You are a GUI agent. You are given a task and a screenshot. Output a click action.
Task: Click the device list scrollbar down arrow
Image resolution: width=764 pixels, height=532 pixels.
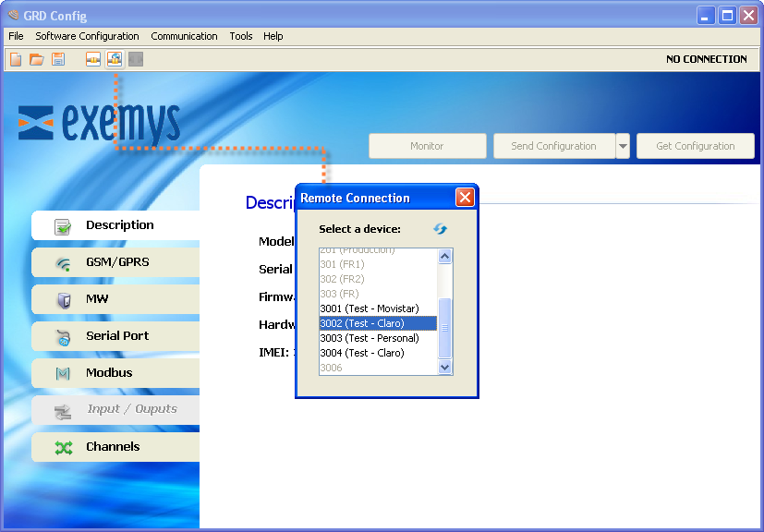point(445,367)
